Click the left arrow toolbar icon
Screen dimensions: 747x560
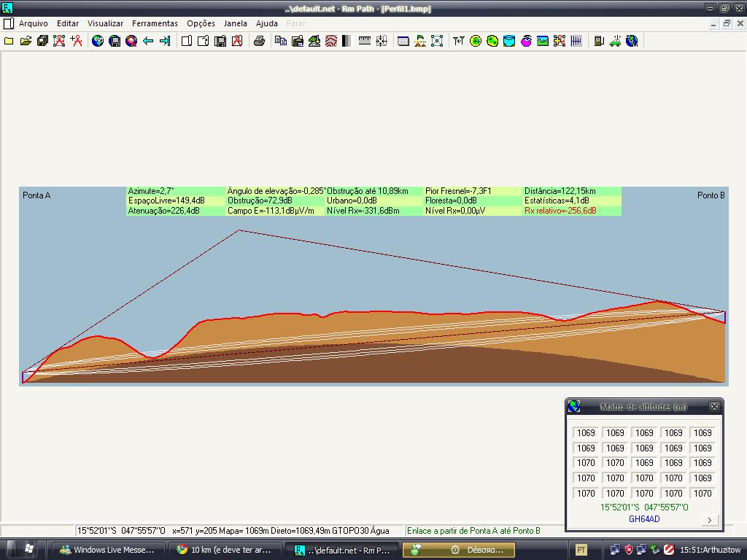[148, 41]
